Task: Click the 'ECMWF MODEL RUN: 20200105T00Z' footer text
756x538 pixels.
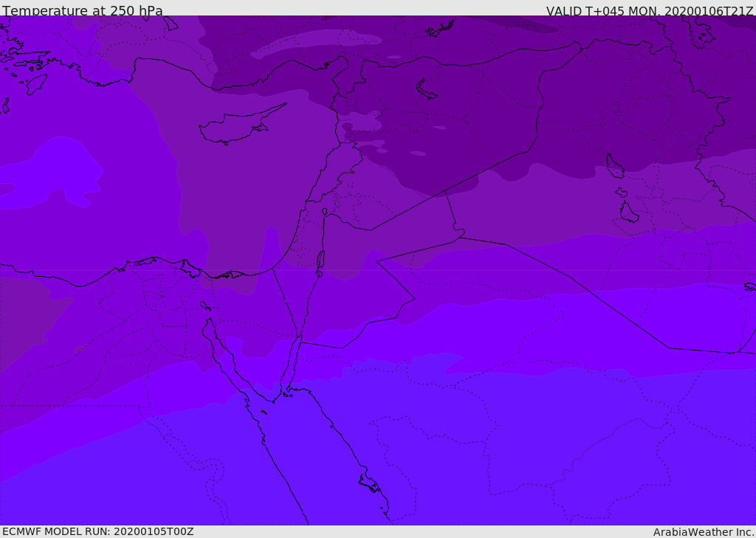Action: pos(98,531)
